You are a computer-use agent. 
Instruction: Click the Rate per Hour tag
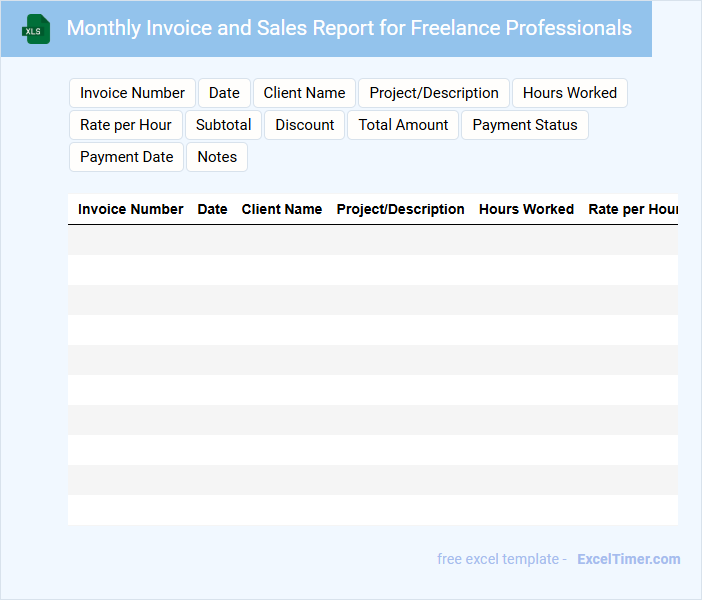[126, 125]
